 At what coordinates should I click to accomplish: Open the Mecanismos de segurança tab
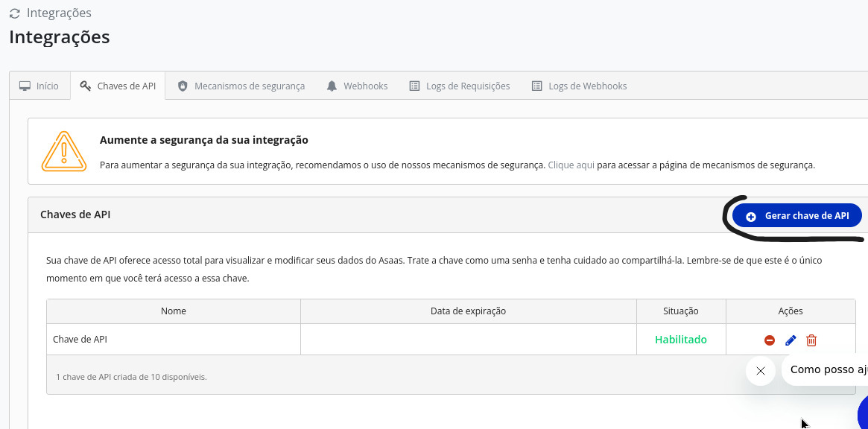point(241,86)
